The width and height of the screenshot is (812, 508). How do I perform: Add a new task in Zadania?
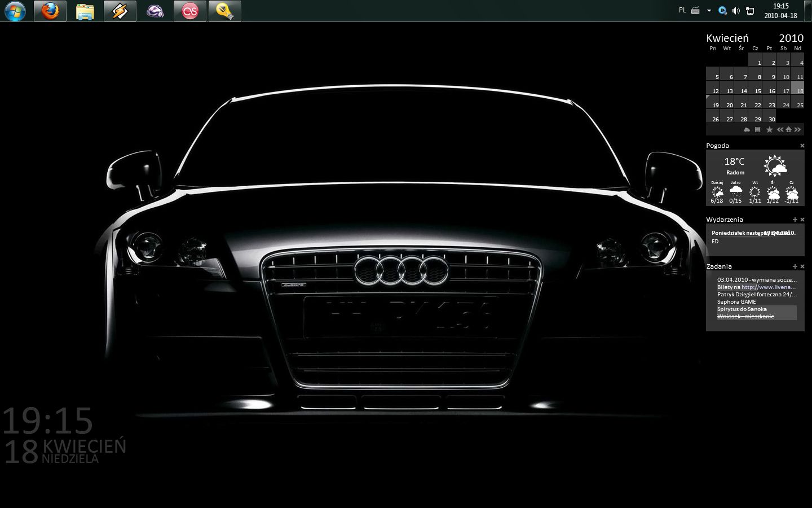(795, 266)
